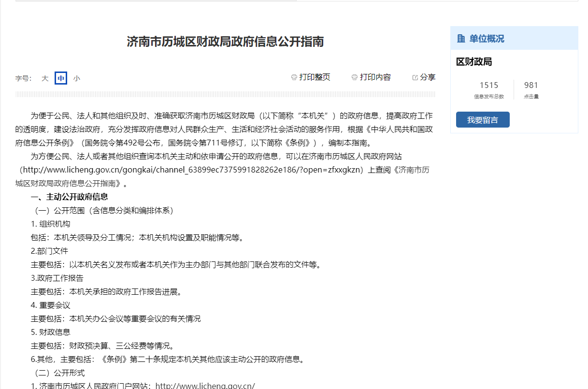588x389 pixels.
Task: Click the 981 点击量 counter
Action: point(531,86)
